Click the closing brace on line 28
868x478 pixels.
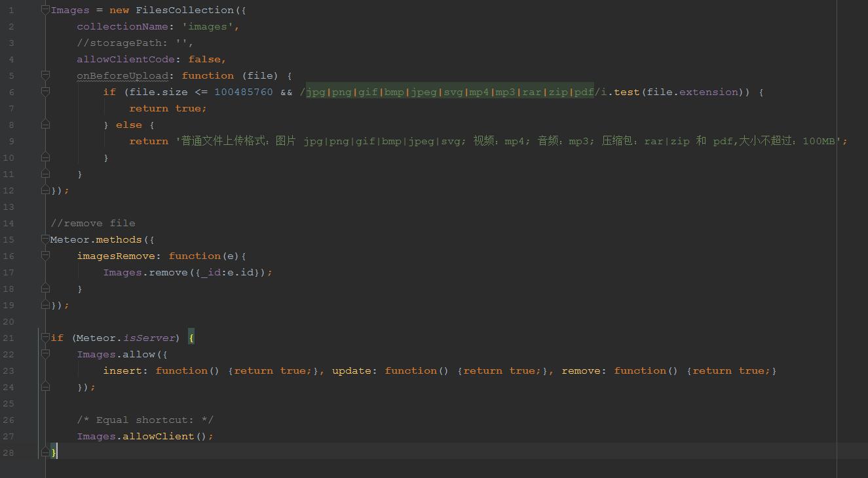54,452
